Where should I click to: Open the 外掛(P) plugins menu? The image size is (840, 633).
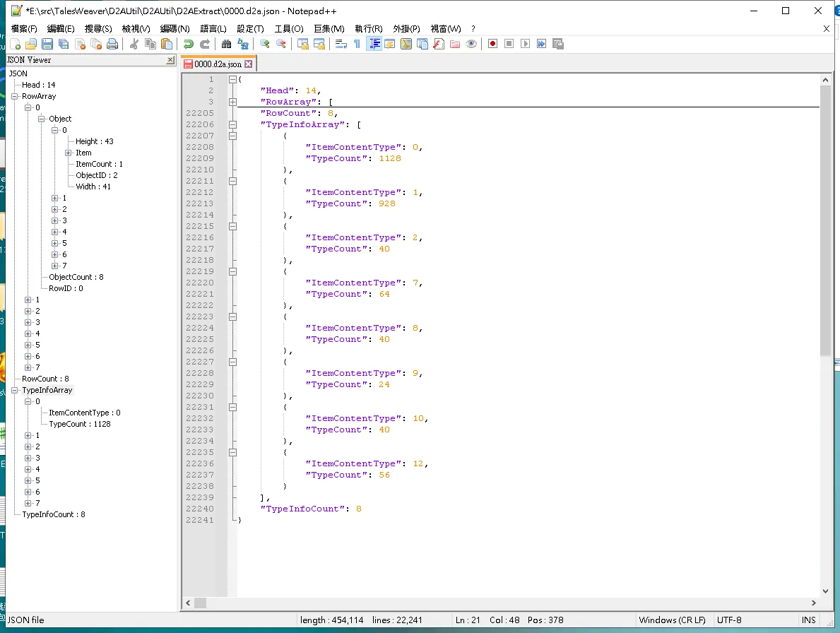[407, 28]
